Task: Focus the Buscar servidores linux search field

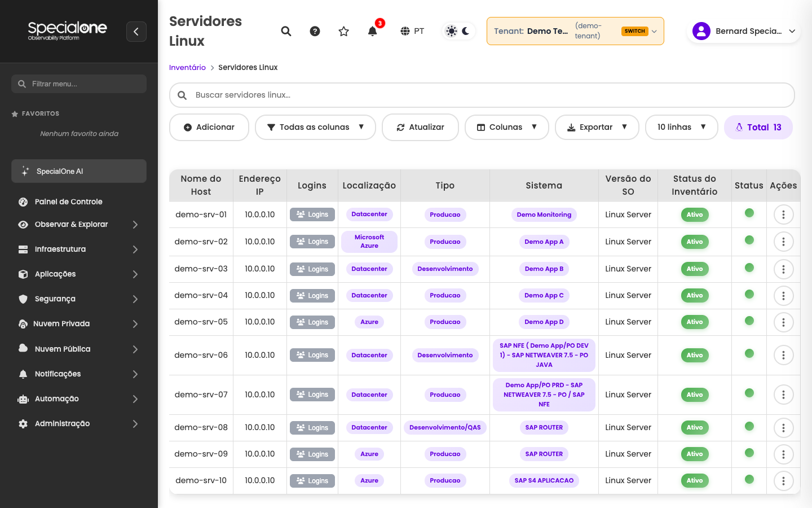Action: [482, 95]
